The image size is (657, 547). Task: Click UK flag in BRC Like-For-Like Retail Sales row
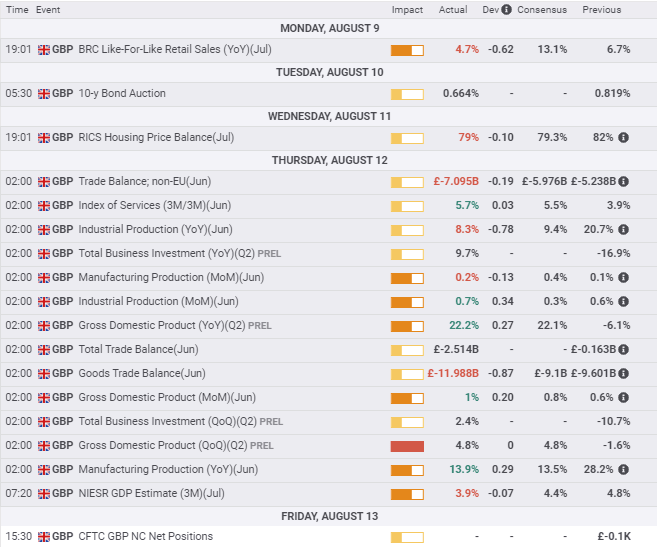pyautogui.click(x=43, y=50)
